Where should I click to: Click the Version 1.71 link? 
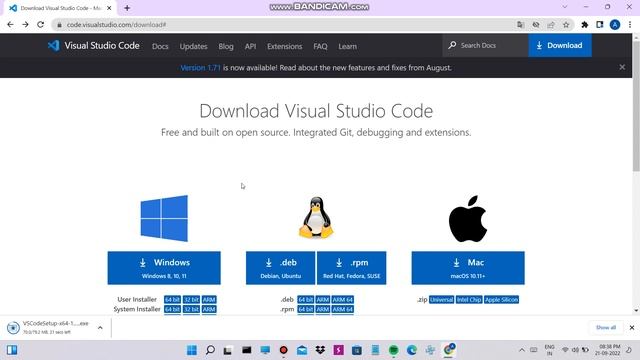(x=200, y=68)
